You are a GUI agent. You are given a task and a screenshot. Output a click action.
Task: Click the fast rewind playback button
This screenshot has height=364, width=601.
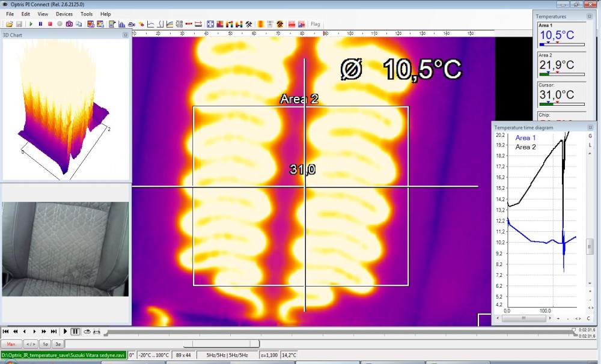coord(16,332)
